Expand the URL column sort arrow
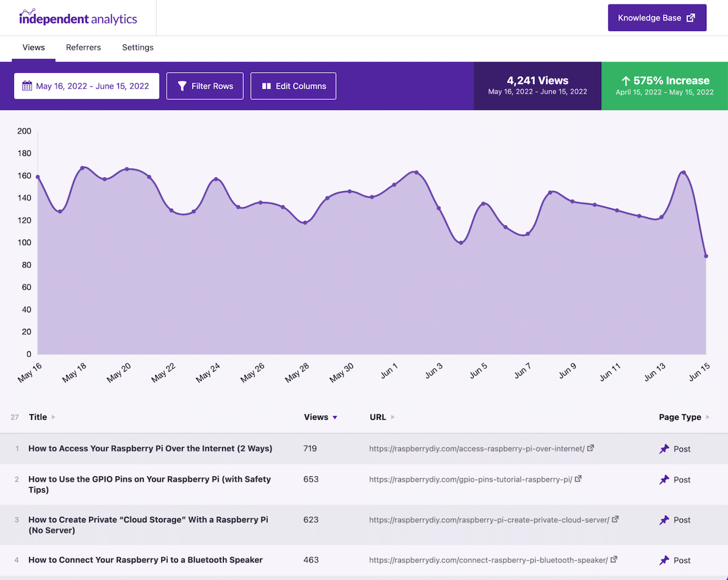728x580 pixels. click(393, 417)
